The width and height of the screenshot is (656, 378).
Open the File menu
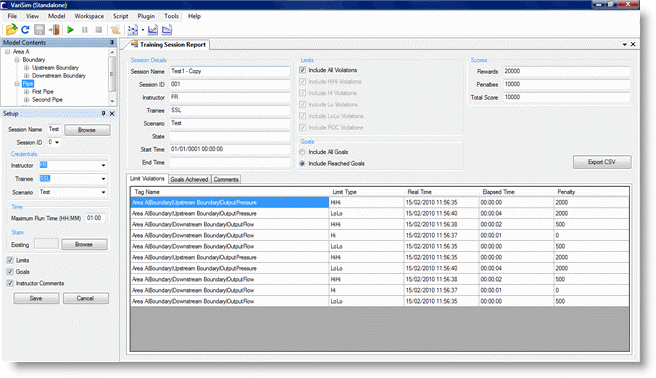coord(12,16)
